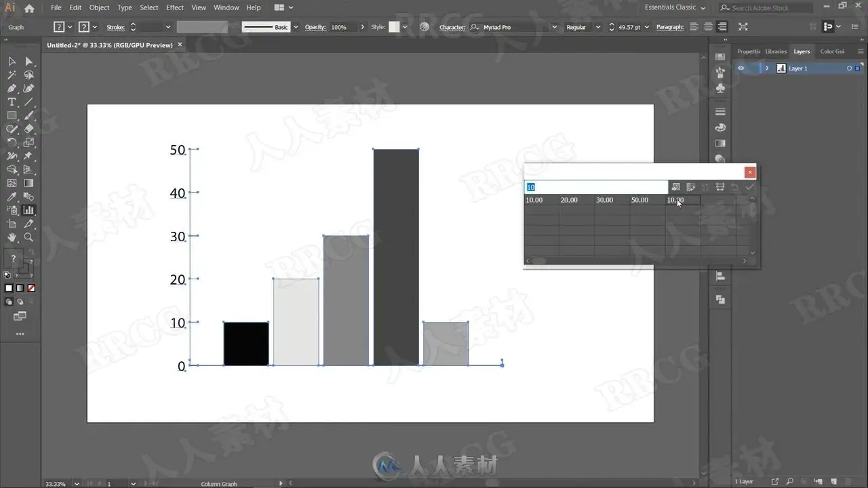This screenshot has width=868, height=488.
Task: Align paragraph center
Action: coord(708,27)
